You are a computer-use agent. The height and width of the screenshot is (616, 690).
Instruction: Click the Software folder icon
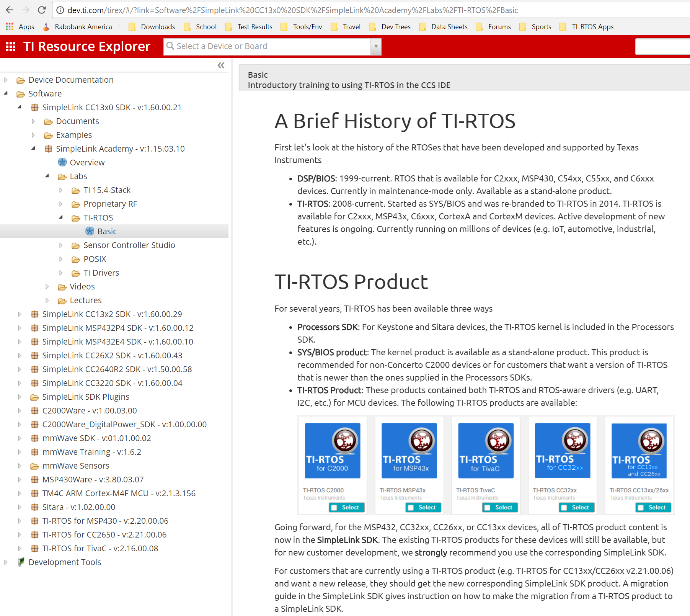(21, 94)
